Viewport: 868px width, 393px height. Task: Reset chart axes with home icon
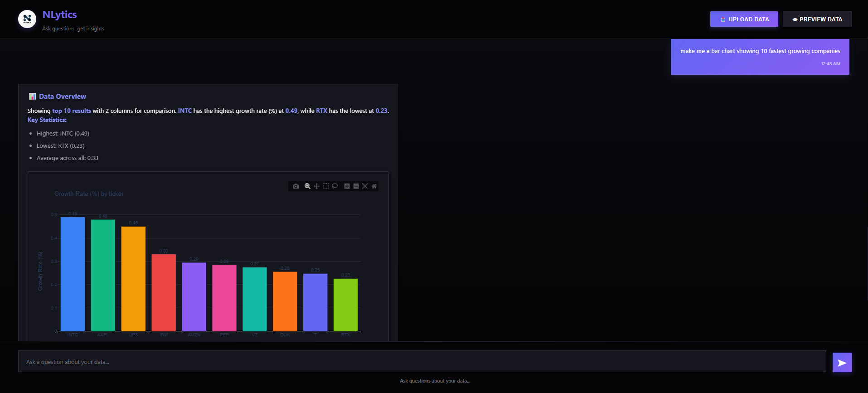click(x=374, y=186)
